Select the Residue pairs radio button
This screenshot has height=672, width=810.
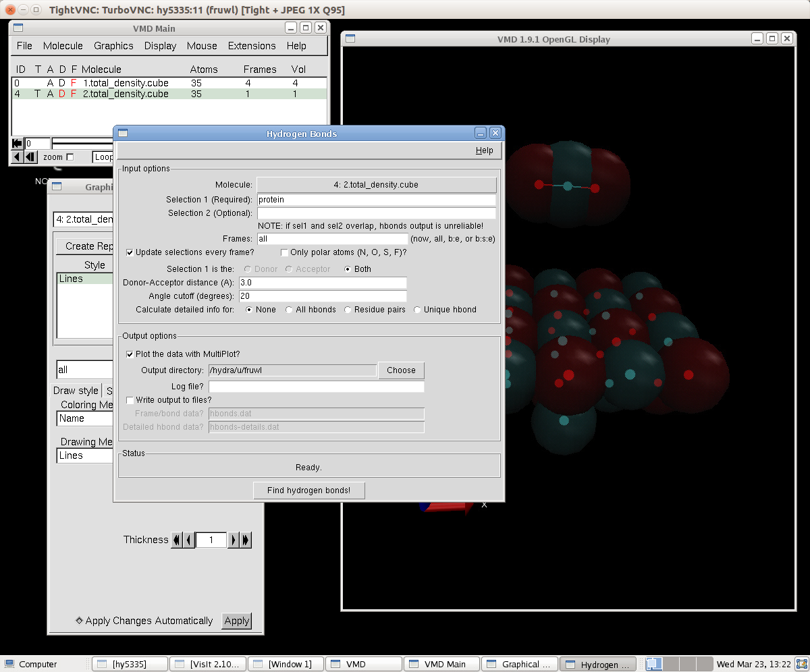348,310
